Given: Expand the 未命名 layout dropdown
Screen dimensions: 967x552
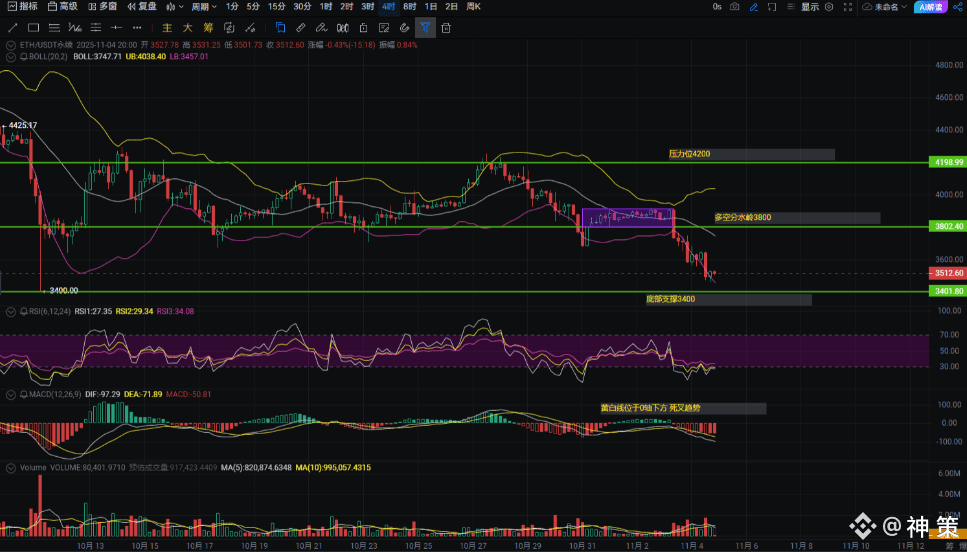Looking at the screenshot, I should pyautogui.click(x=886, y=7).
